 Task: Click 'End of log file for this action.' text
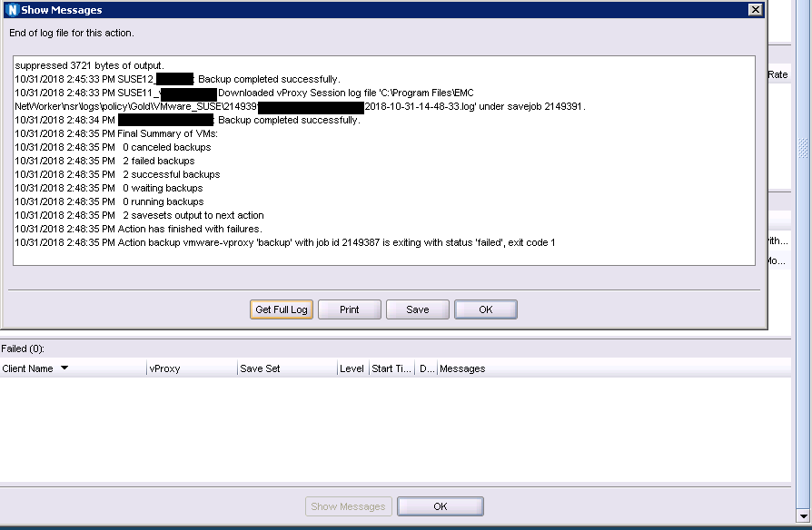click(72, 33)
